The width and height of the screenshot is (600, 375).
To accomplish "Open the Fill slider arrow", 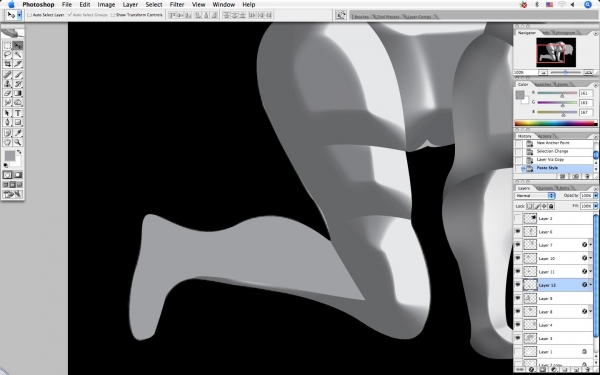I will click(595, 206).
